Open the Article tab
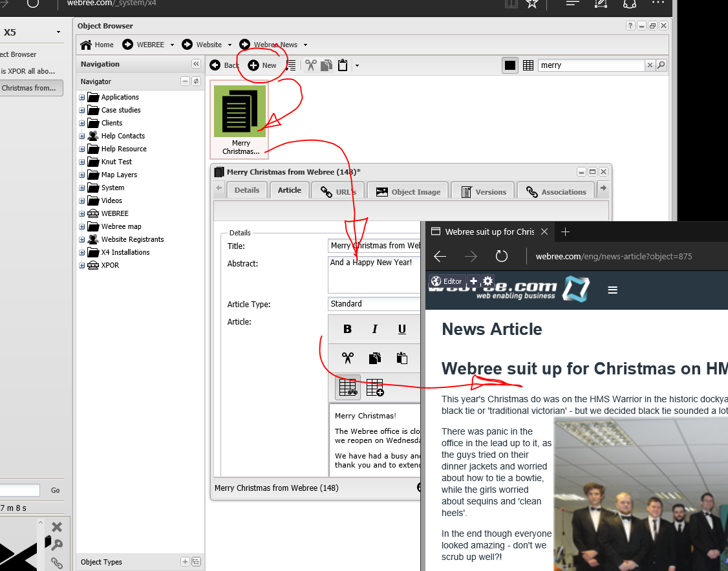The image size is (728, 571). [x=290, y=190]
